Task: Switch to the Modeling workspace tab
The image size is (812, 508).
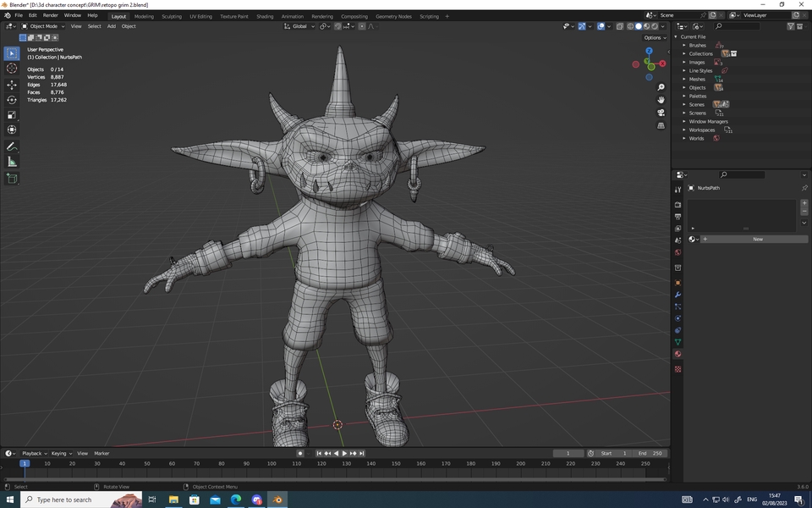Action: pos(144,17)
